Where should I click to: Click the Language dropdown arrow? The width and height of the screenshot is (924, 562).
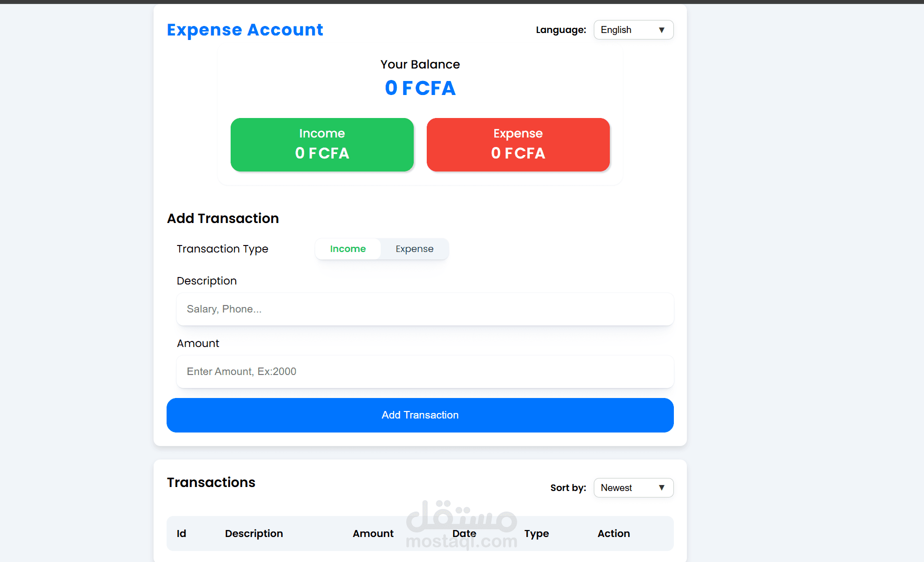pyautogui.click(x=661, y=30)
